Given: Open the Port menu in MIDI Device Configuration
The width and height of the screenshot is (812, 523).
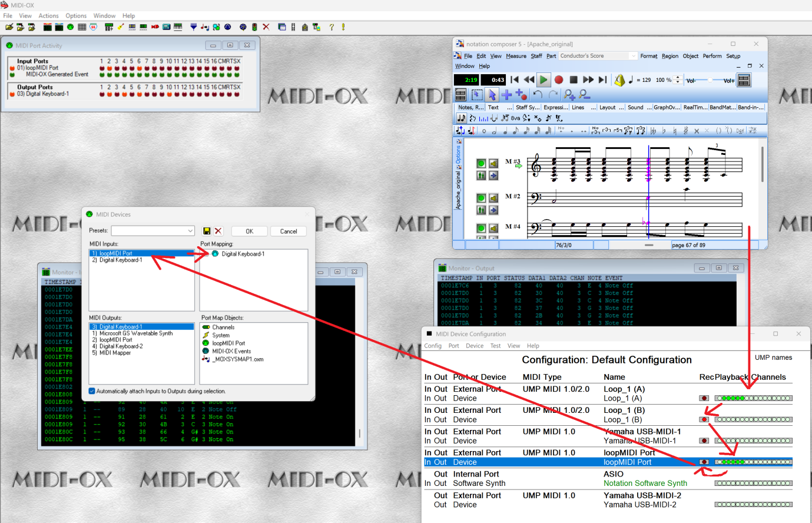Looking at the screenshot, I should [x=453, y=346].
